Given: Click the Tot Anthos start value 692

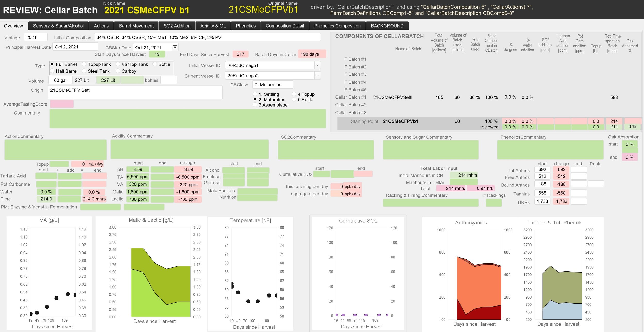Looking at the screenshot, I should click(542, 169).
